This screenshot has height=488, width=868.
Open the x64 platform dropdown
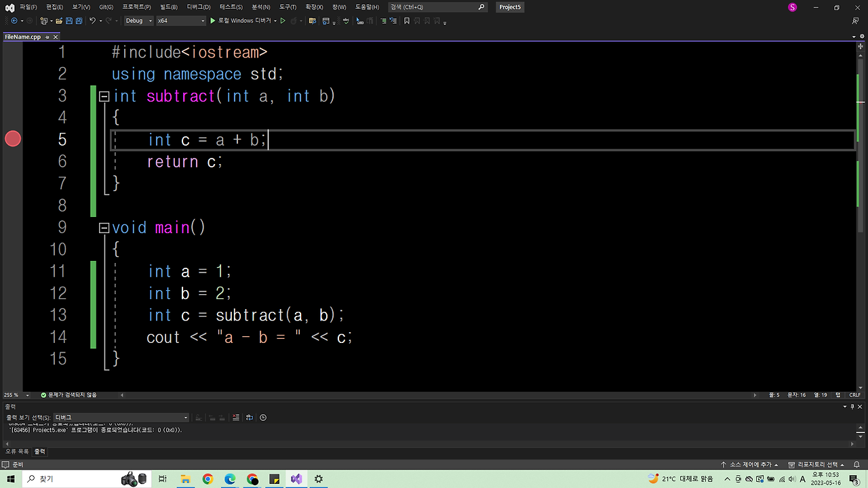(x=181, y=21)
